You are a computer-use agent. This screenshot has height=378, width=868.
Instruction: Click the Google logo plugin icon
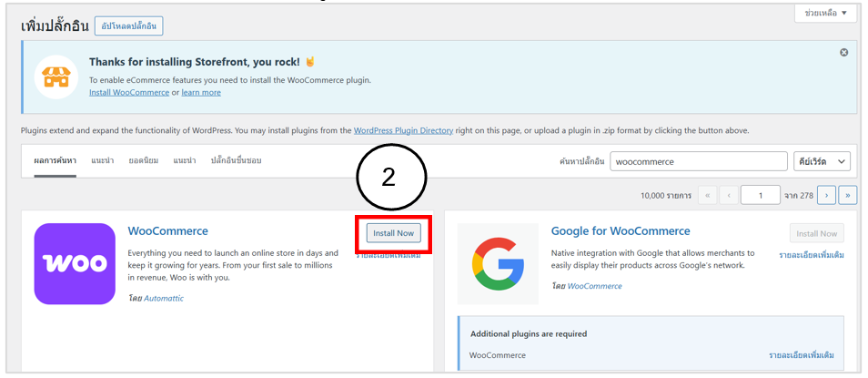[498, 263]
